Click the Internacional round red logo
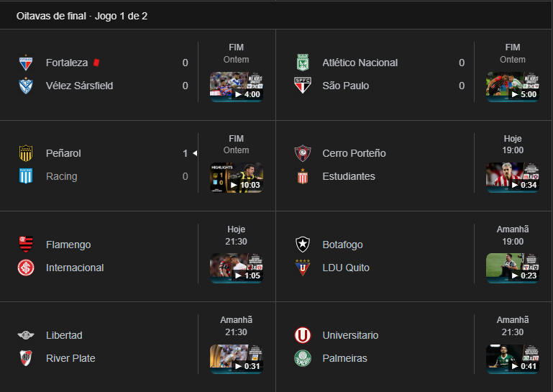 click(26, 268)
